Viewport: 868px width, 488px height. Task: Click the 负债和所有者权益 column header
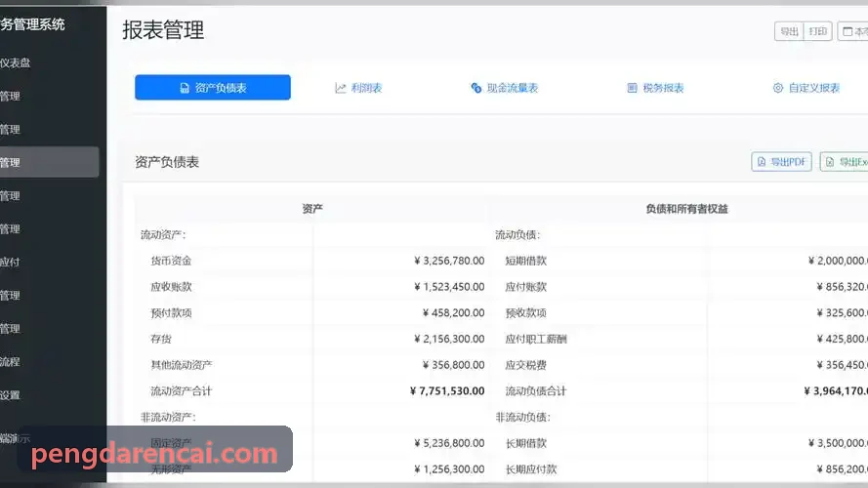point(687,209)
